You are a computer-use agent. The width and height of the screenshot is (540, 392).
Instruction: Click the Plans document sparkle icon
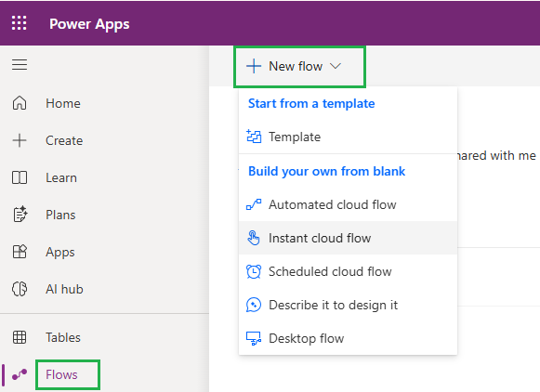click(x=20, y=215)
